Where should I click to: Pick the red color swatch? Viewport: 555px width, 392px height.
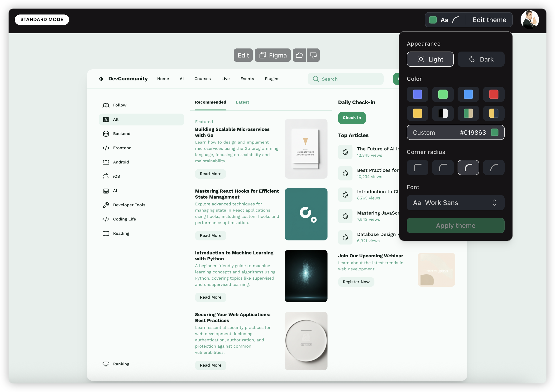click(493, 94)
